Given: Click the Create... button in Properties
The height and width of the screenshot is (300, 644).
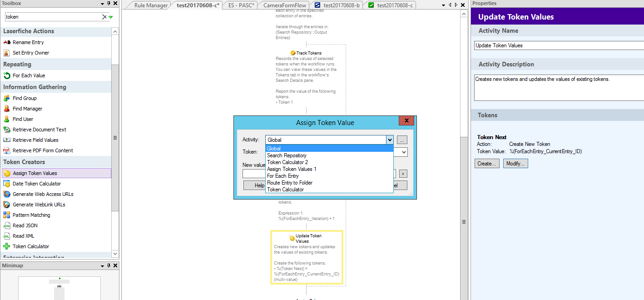Looking at the screenshot, I should [487, 163].
